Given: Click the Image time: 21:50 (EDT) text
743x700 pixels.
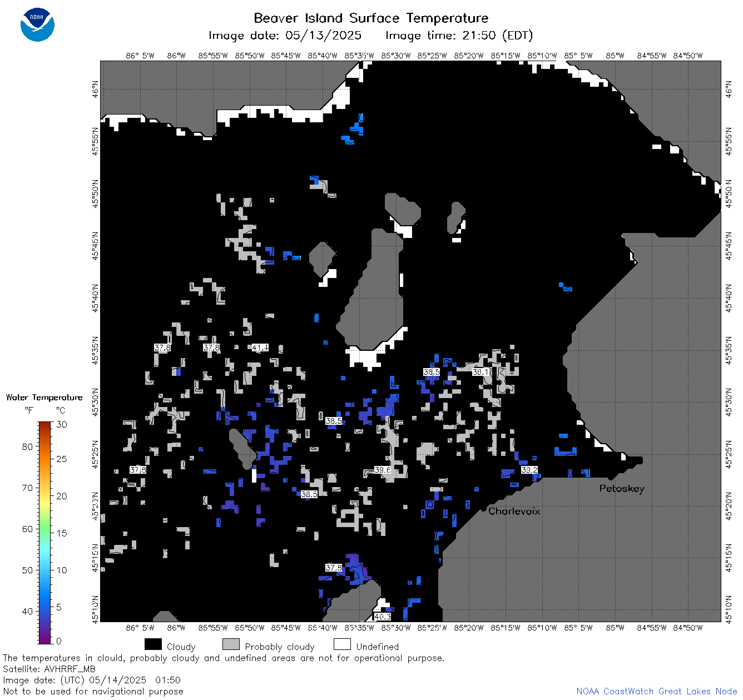Looking at the screenshot, I should point(459,36).
